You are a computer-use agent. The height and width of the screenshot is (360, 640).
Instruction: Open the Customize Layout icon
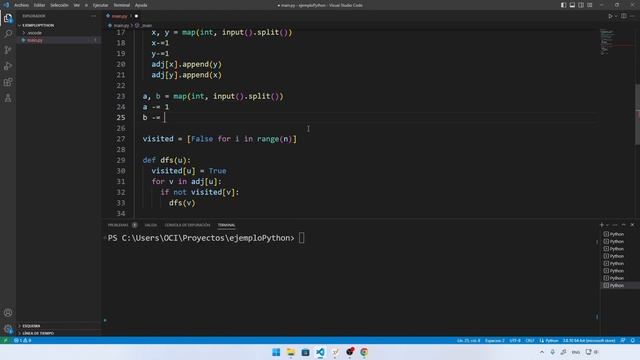(x=590, y=5)
